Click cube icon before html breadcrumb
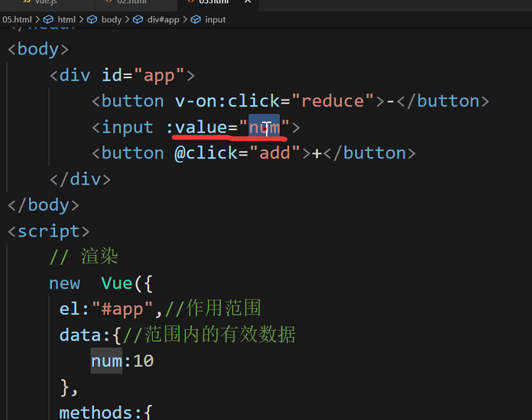This screenshot has width=532, height=420. 48,19
